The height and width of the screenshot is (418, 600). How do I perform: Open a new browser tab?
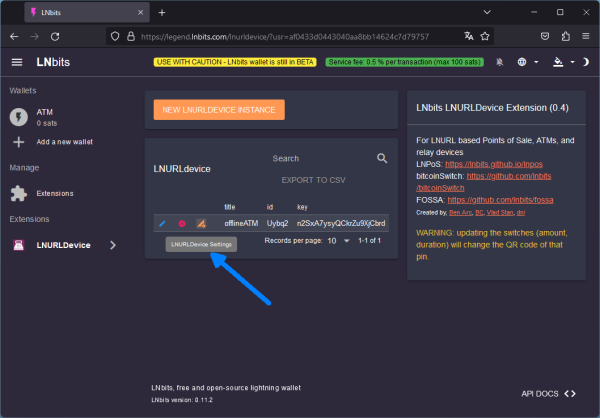click(162, 13)
